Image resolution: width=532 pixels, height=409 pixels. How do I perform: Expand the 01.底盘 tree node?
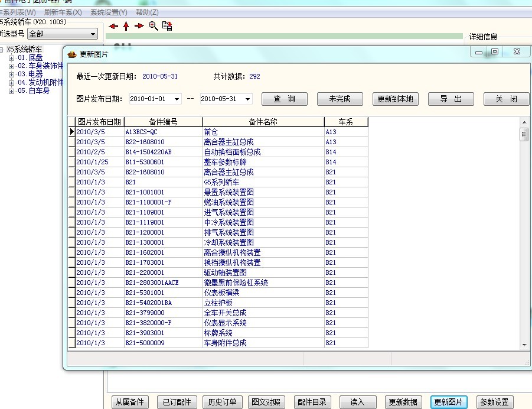click(x=12, y=58)
